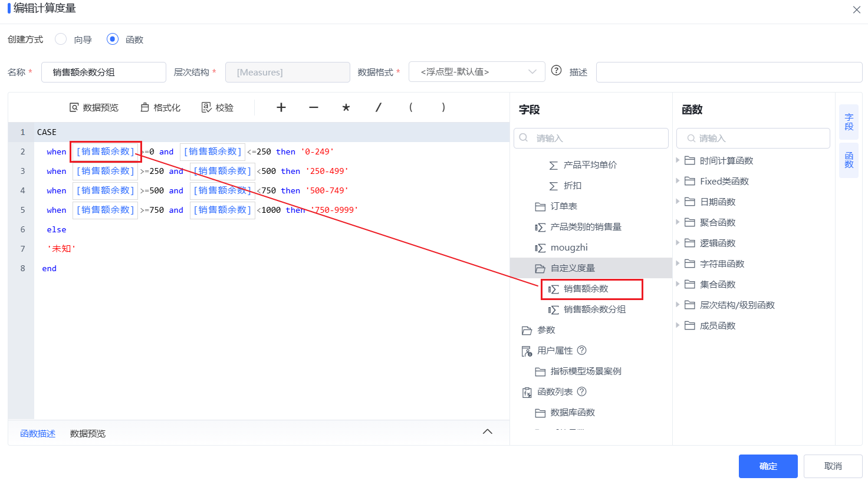The image size is (868, 484).
Task: Select 销售额余数分组 in the field tree
Action: (x=594, y=310)
